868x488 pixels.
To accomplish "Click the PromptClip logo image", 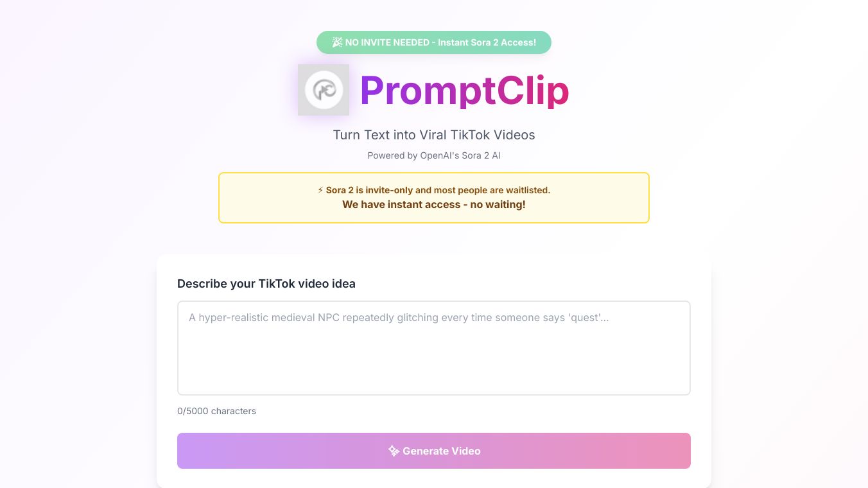I will (x=324, y=90).
